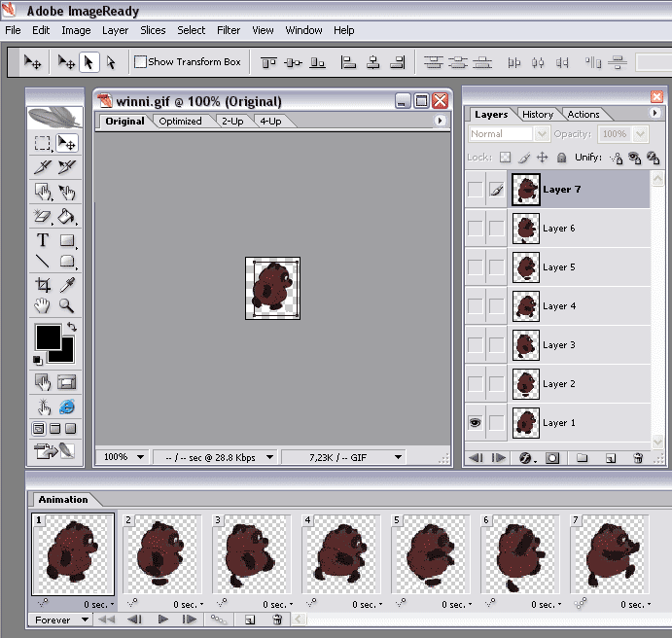Open 7,23K GIF file info dropdown
This screenshot has height=638, width=672.
coord(398,457)
